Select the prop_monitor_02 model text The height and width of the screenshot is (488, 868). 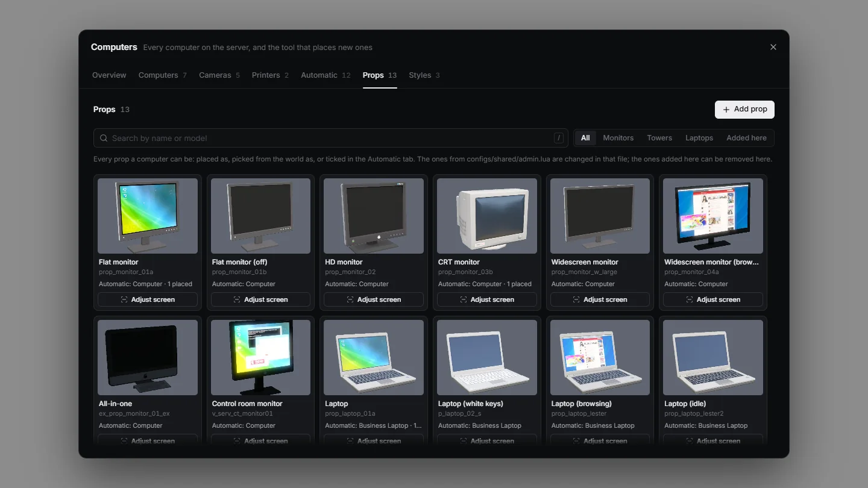click(350, 272)
